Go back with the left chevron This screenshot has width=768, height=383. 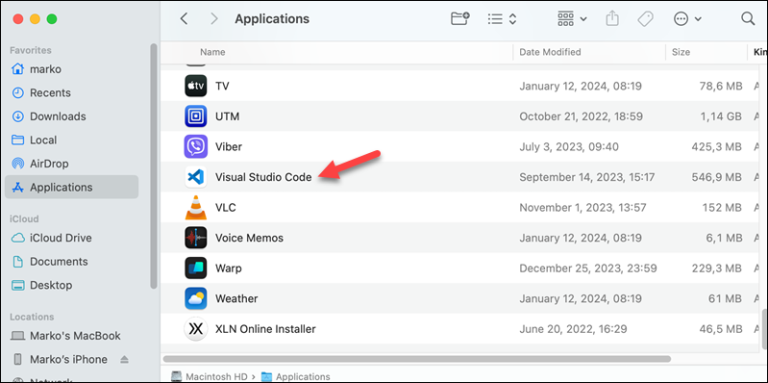coord(184,19)
